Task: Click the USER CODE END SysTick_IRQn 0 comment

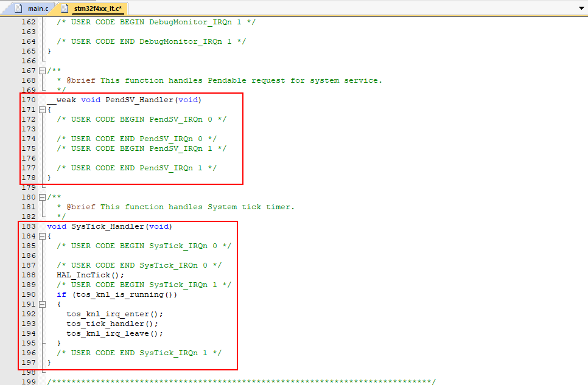Action: pos(139,265)
